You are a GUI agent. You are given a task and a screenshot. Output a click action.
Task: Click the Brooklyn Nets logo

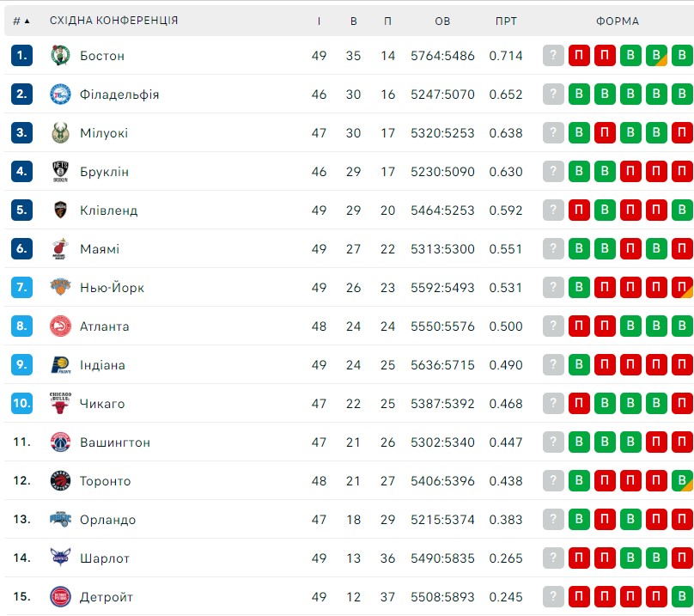[x=60, y=171]
